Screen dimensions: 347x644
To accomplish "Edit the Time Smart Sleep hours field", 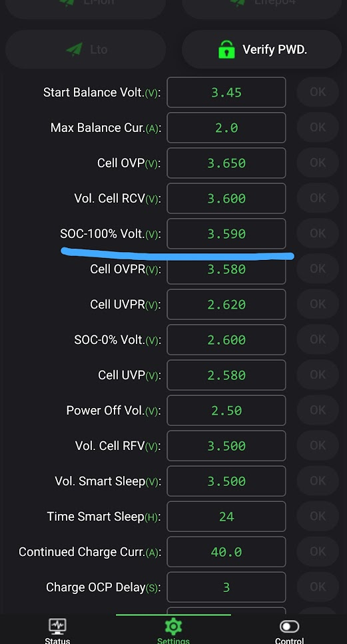I will (x=226, y=516).
